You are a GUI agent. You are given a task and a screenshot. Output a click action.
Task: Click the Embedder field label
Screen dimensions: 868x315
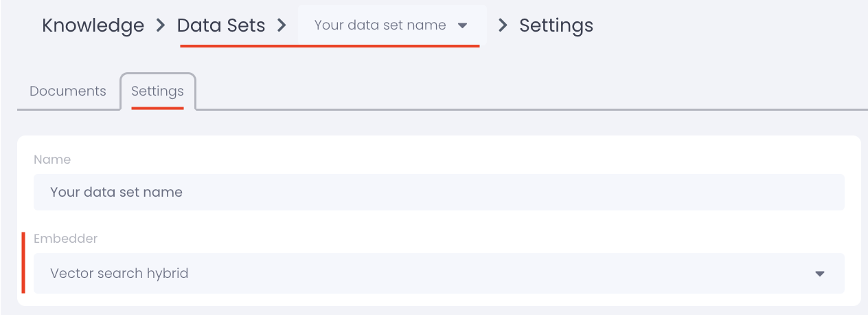(x=65, y=239)
